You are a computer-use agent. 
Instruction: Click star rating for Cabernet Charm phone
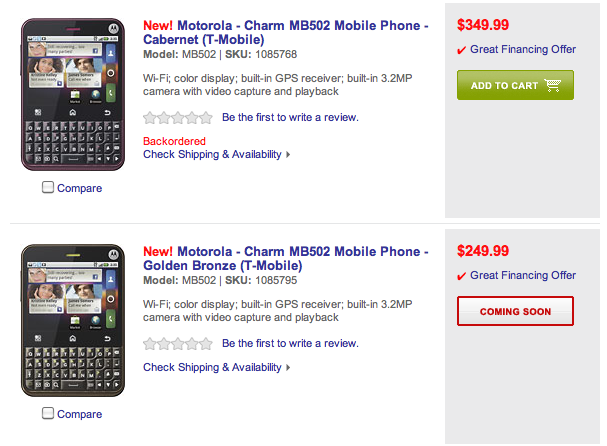[x=179, y=117]
